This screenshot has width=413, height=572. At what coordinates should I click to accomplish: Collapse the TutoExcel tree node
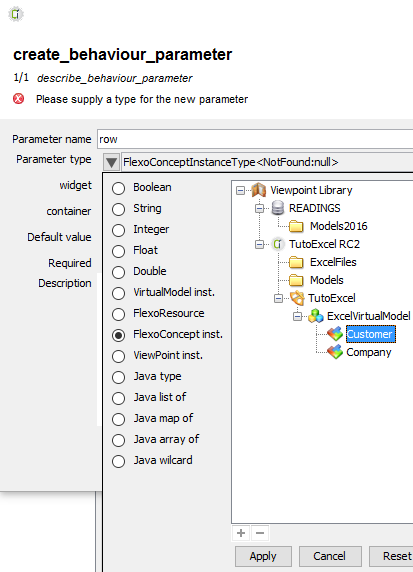[x=278, y=298]
